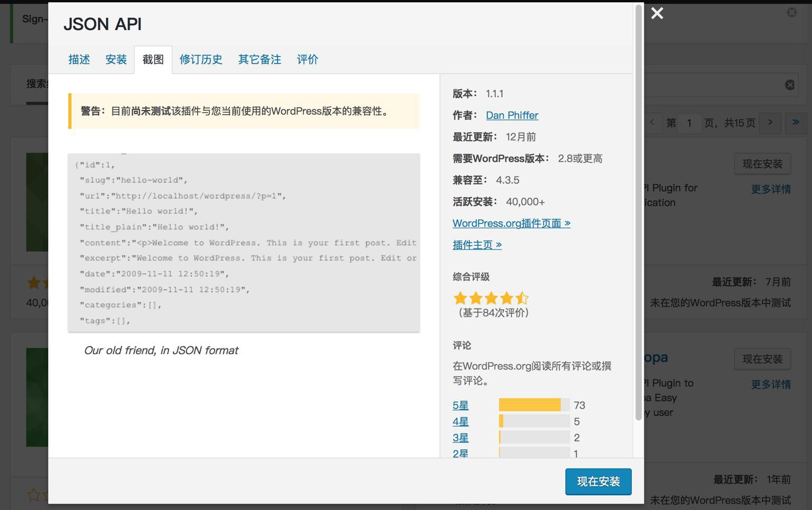Click the blue 现在安装 button
812x510 pixels.
tap(598, 481)
